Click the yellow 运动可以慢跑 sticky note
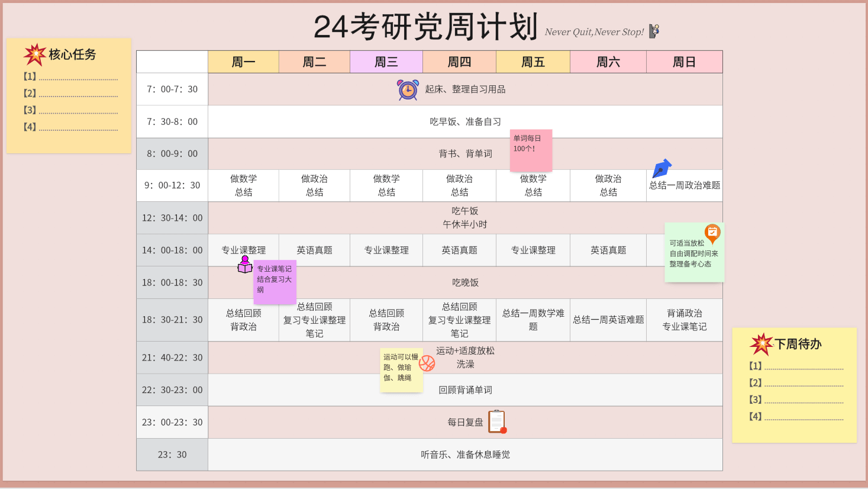This screenshot has height=489, width=868. 401,370
